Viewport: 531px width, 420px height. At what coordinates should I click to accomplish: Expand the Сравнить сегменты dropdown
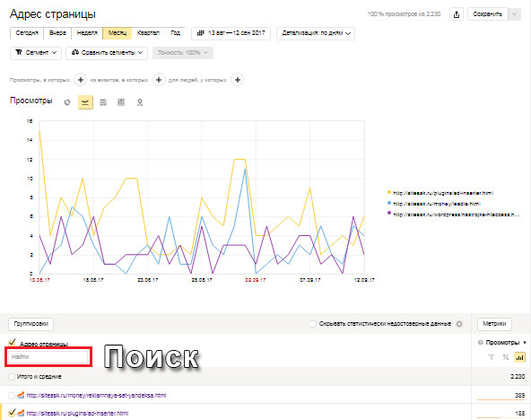[107, 52]
